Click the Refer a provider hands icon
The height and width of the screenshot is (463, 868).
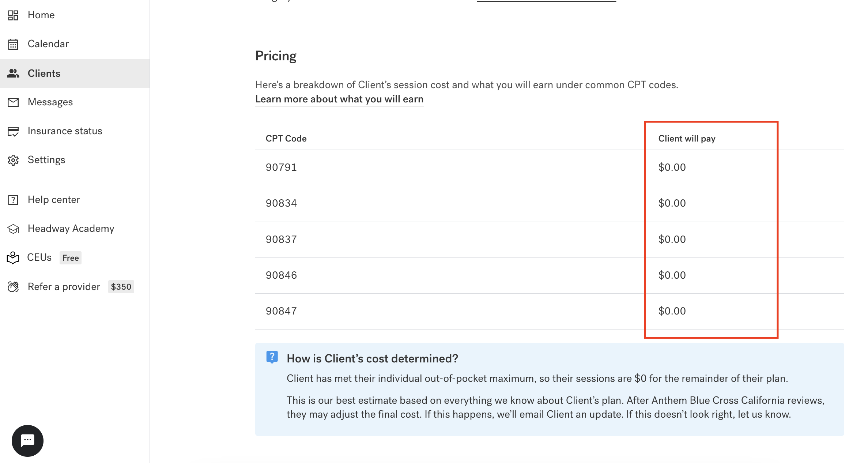click(13, 287)
